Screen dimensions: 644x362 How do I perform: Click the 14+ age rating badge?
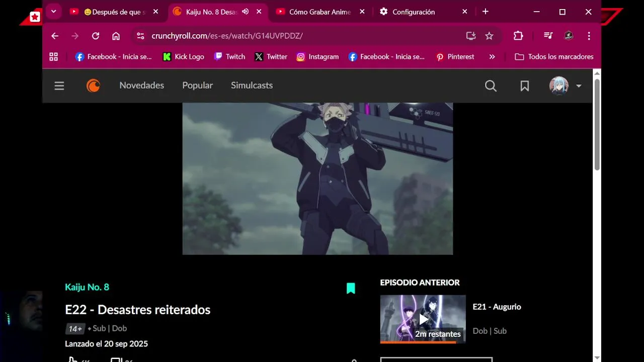(x=75, y=329)
